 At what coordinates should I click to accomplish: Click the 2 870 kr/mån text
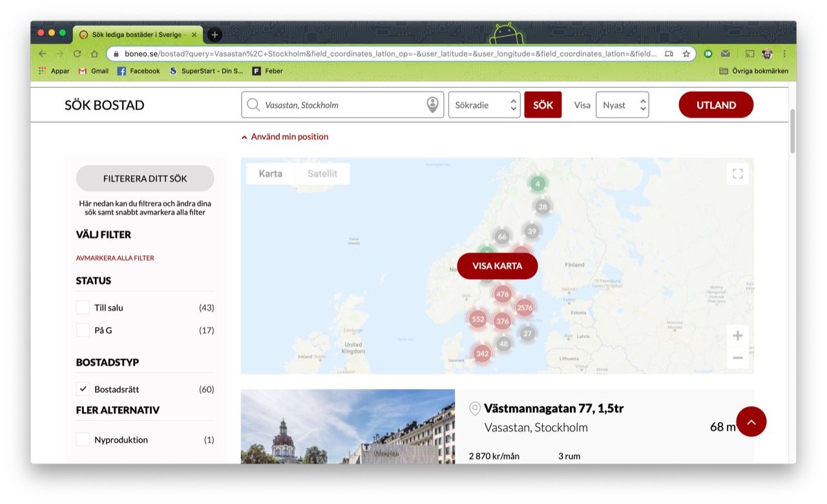pos(494,456)
